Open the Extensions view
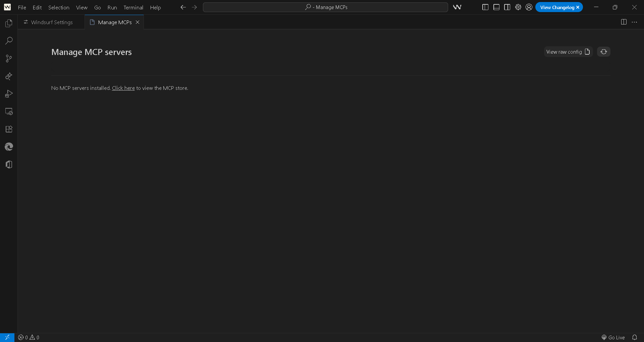This screenshot has width=644, height=342. click(9, 129)
